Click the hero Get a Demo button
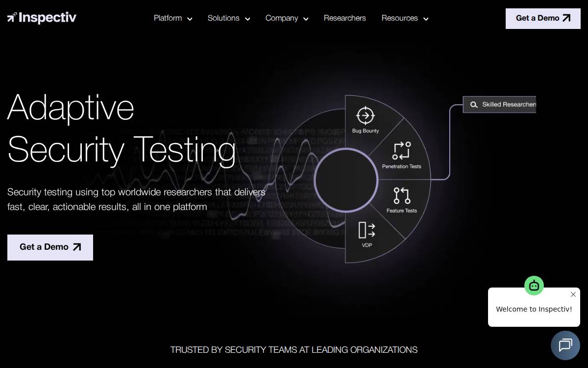The image size is (588, 368). pos(50,247)
